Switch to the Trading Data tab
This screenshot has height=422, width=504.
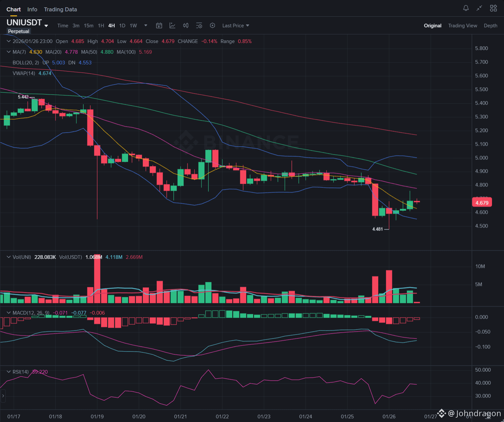60,9
